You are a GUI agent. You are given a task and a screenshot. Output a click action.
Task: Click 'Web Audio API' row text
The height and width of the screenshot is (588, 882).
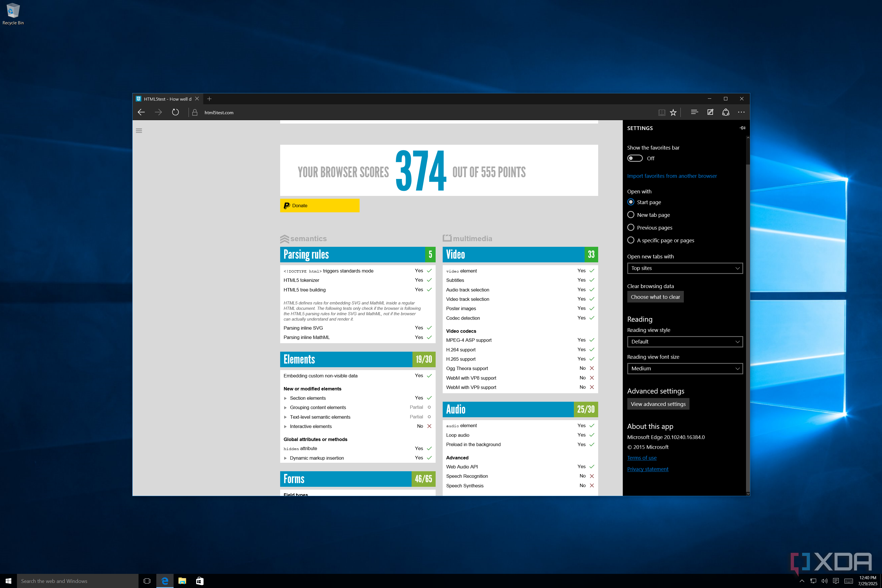[x=462, y=466]
